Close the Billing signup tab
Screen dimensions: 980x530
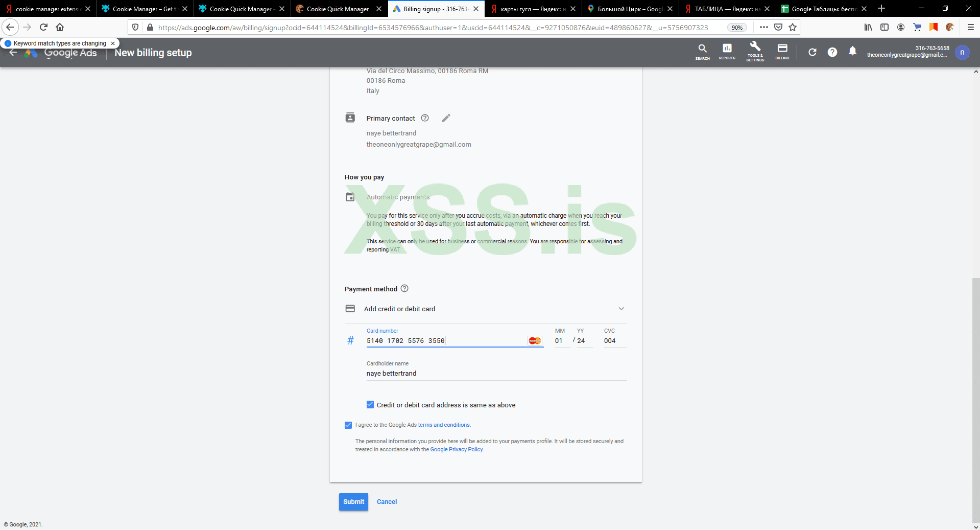476,9
